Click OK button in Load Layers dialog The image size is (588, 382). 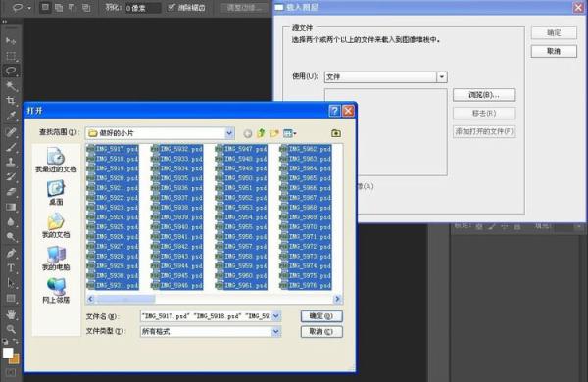[554, 33]
